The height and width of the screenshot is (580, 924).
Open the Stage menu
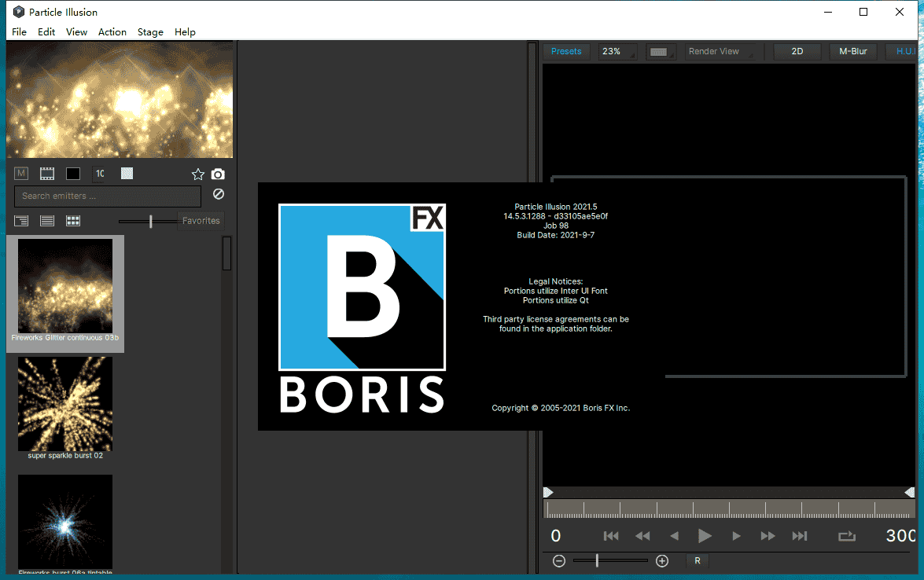click(x=150, y=32)
